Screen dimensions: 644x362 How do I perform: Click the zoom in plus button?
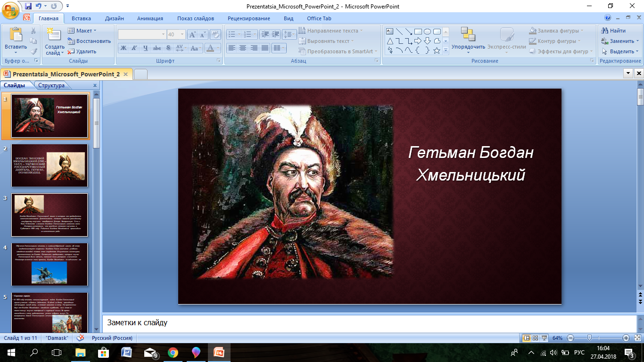point(626,338)
